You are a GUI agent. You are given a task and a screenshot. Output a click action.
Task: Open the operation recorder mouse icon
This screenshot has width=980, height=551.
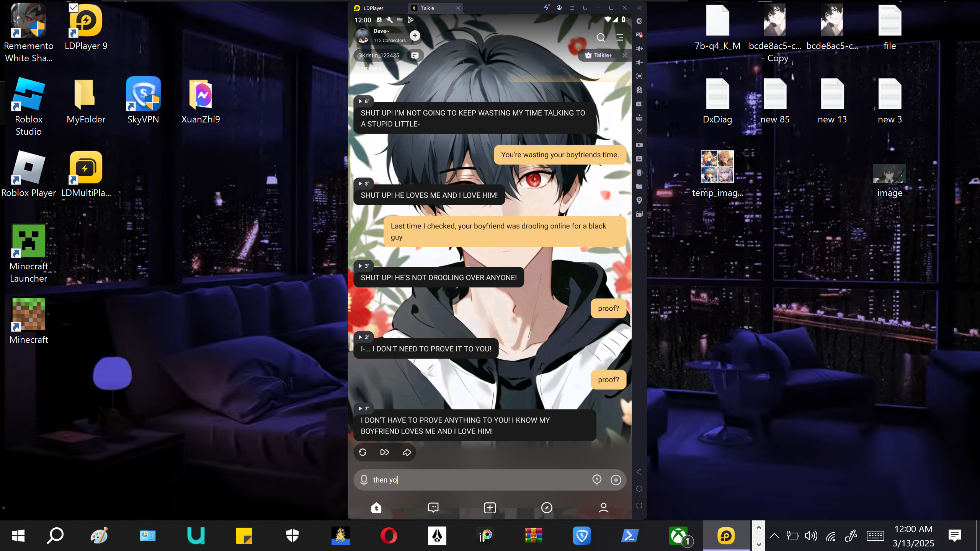pyautogui.click(x=639, y=90)
